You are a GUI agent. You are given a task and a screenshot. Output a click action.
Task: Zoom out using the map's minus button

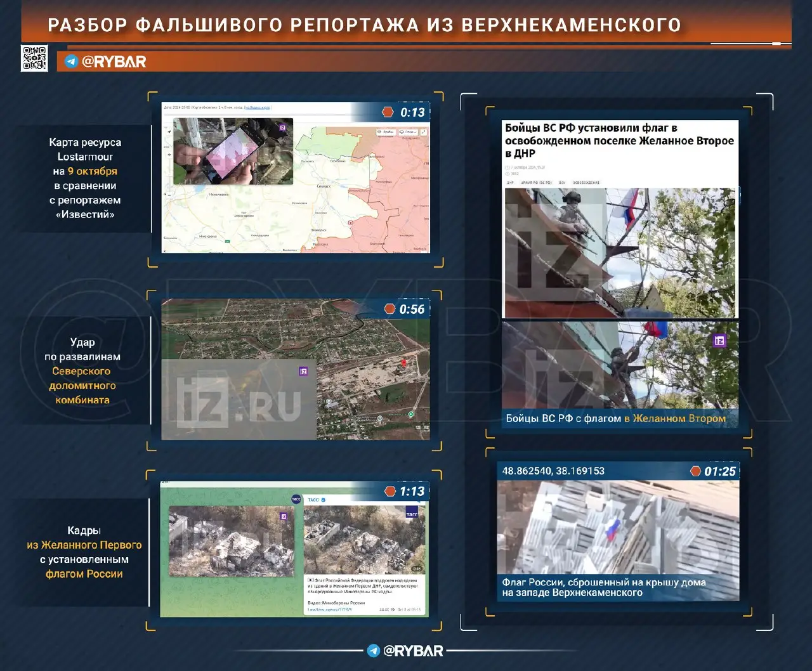pyautogui.click(x=169, y=194)
